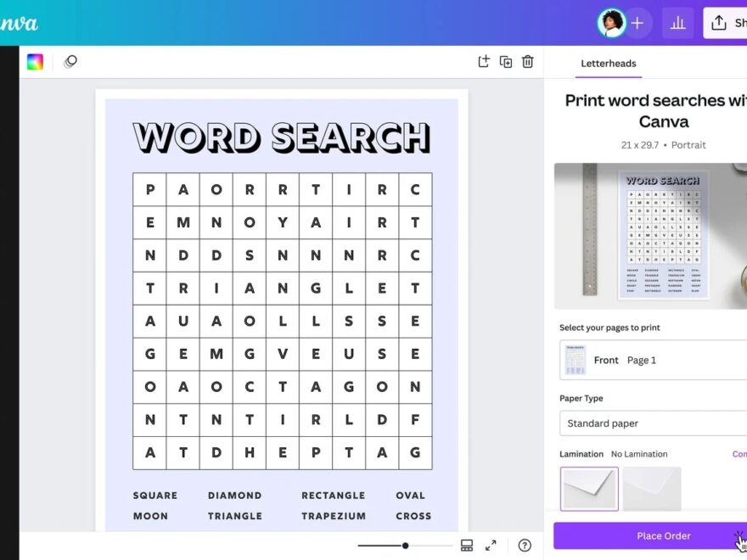Click the Share button
Viewport: 747px width, 560px height.
point(726,24)
